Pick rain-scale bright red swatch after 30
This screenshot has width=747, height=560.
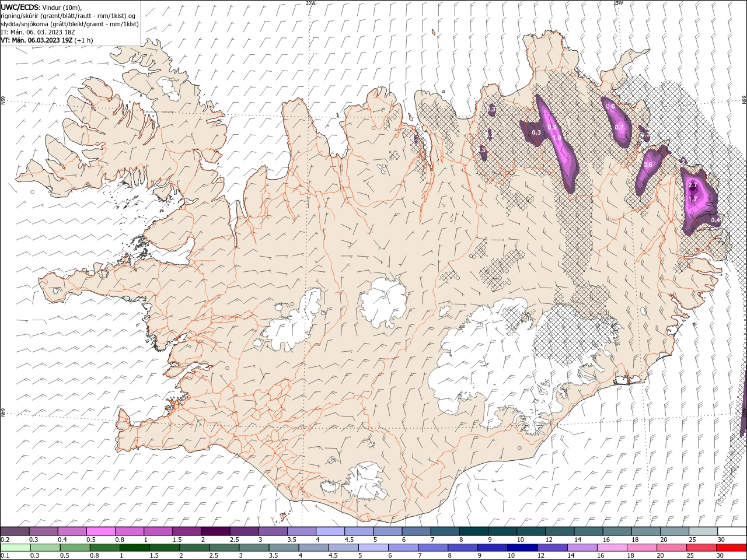731,548
